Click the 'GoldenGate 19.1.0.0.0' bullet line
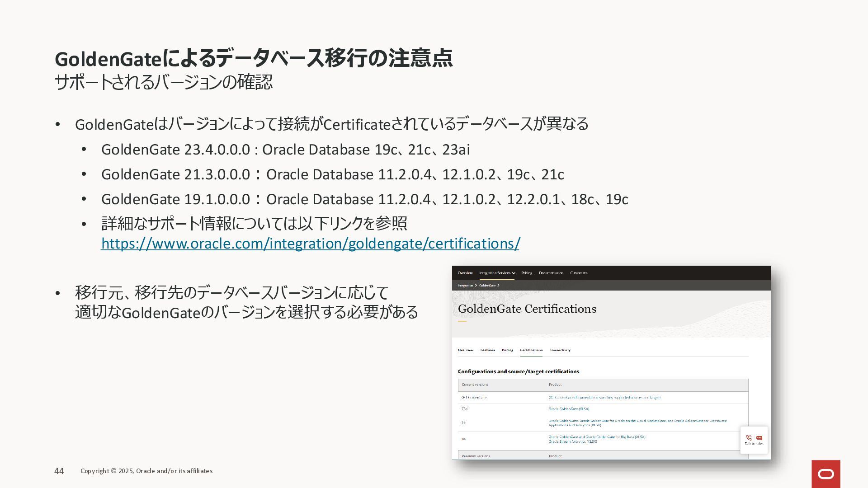 [364, 199]
